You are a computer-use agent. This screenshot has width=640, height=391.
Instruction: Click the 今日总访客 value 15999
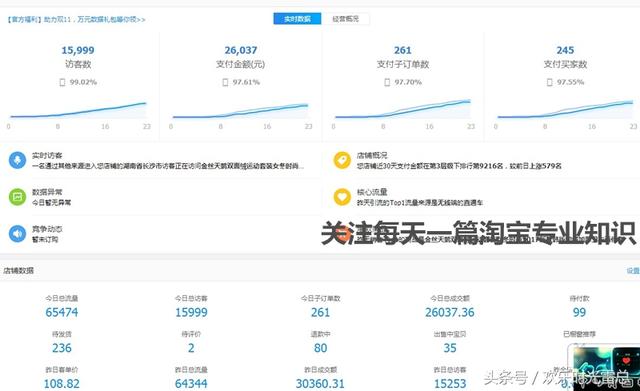(x=191, y=313)
